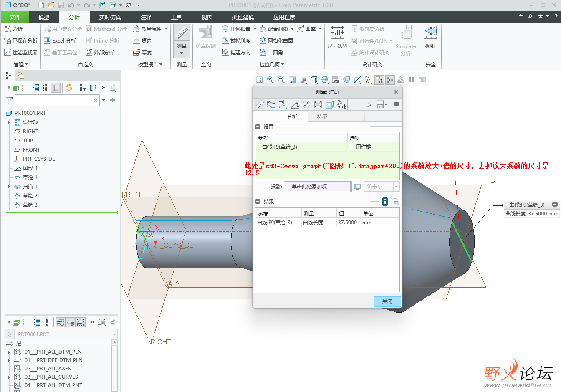The image size is (561, 392).
Task: Tick the Use as Chain checkbox
Action: coord(351,147)
